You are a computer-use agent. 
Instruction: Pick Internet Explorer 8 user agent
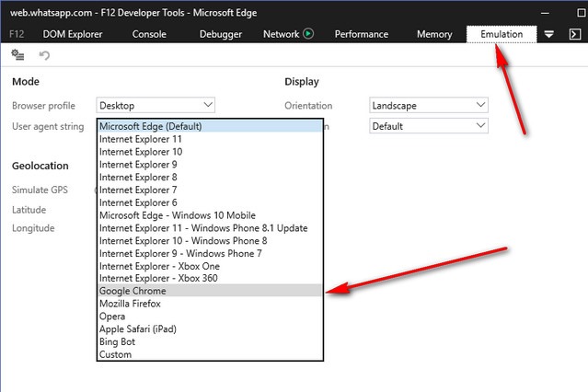click(x=210, y=178)
